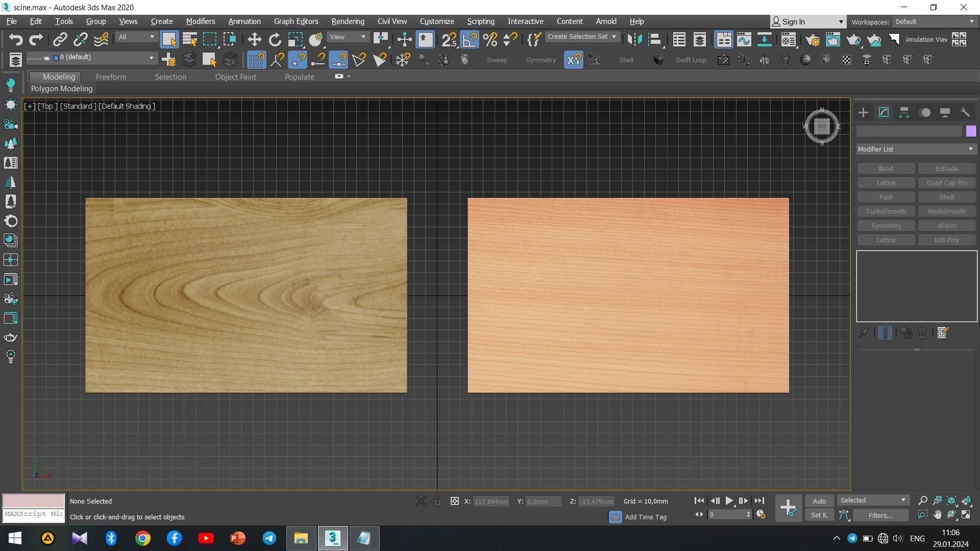
Task: Open Workspaces Default dropdown
Action: (934, 22)
